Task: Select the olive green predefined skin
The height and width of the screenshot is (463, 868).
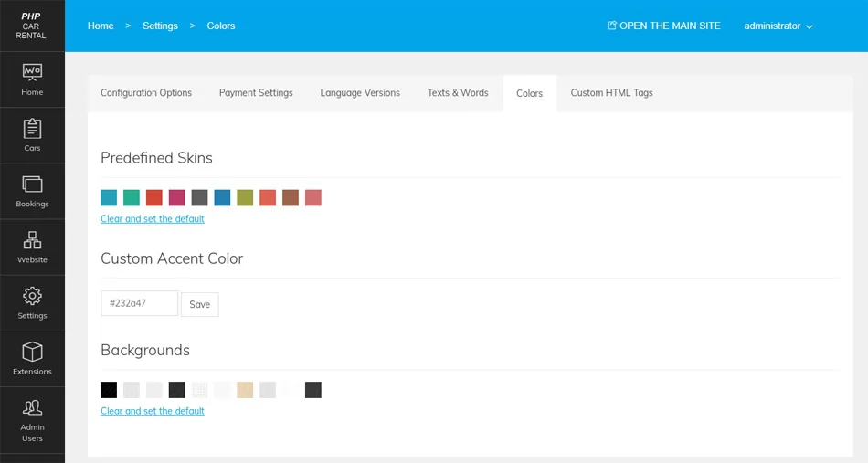Action: 245,197
